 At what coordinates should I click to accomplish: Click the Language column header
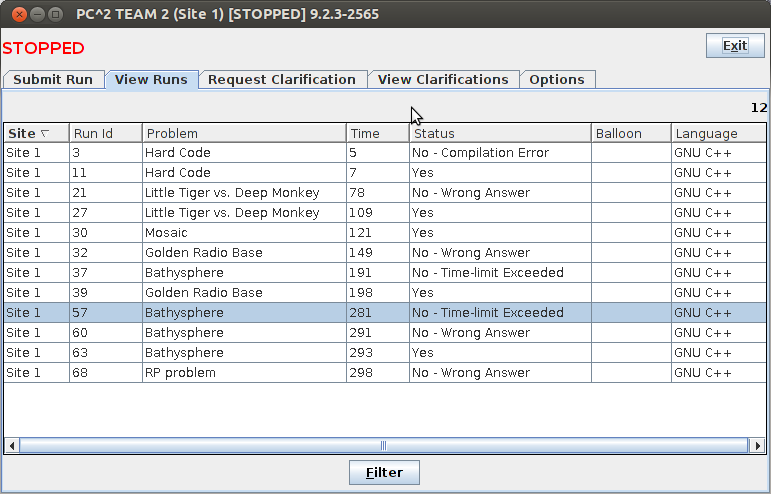pos(718,134)
